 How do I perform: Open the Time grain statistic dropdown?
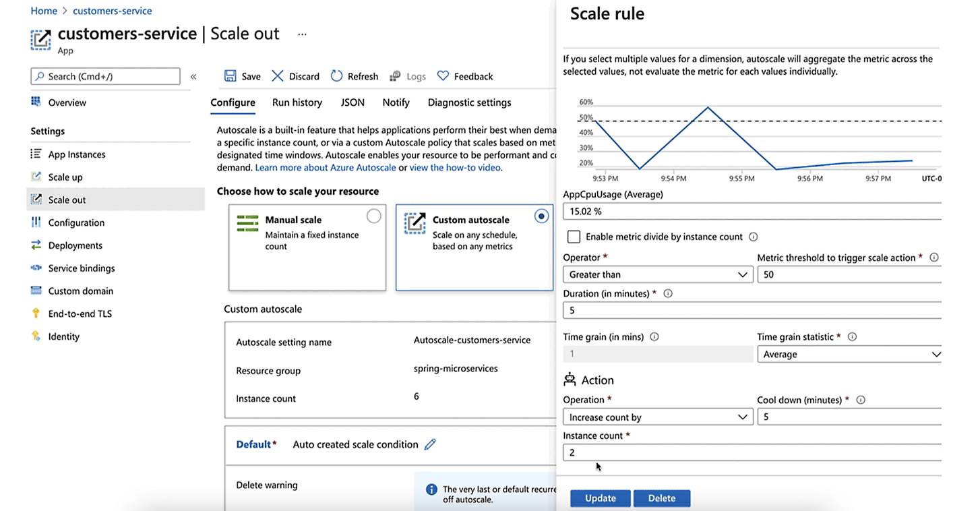(849, 354)
